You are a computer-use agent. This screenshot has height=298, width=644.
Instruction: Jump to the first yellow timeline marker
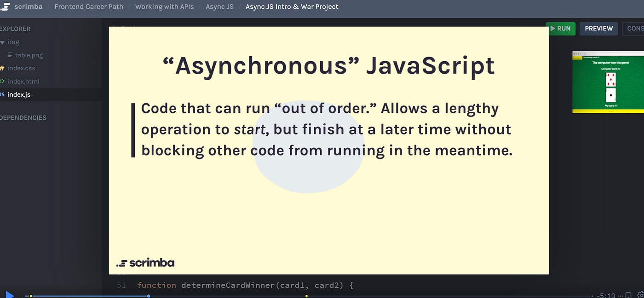point(31,296)
